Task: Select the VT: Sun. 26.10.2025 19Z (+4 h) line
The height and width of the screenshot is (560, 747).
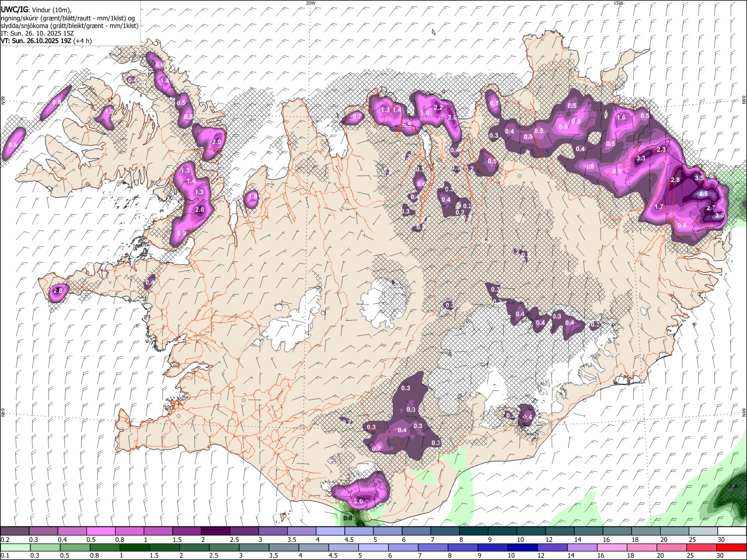Action: click(46, 41)
